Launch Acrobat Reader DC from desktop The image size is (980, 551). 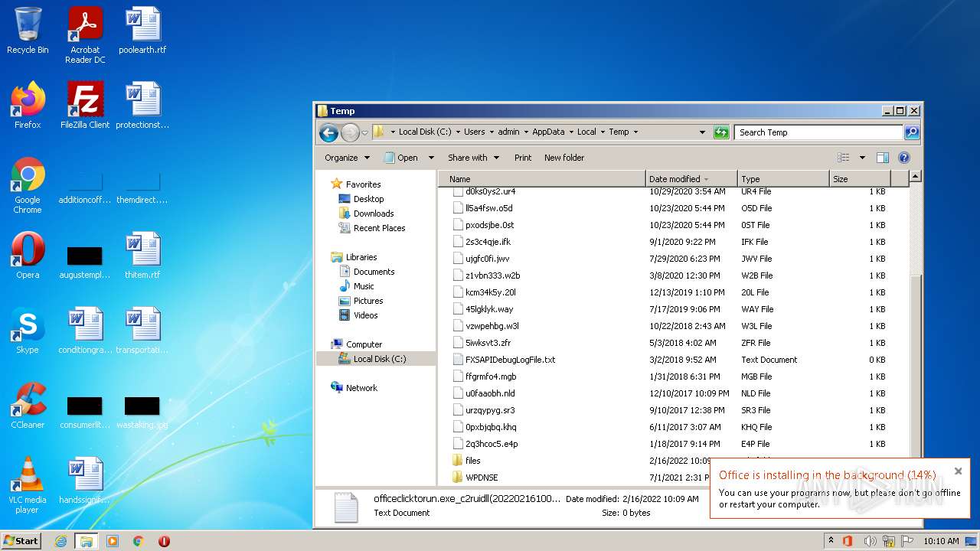point(85,35)
